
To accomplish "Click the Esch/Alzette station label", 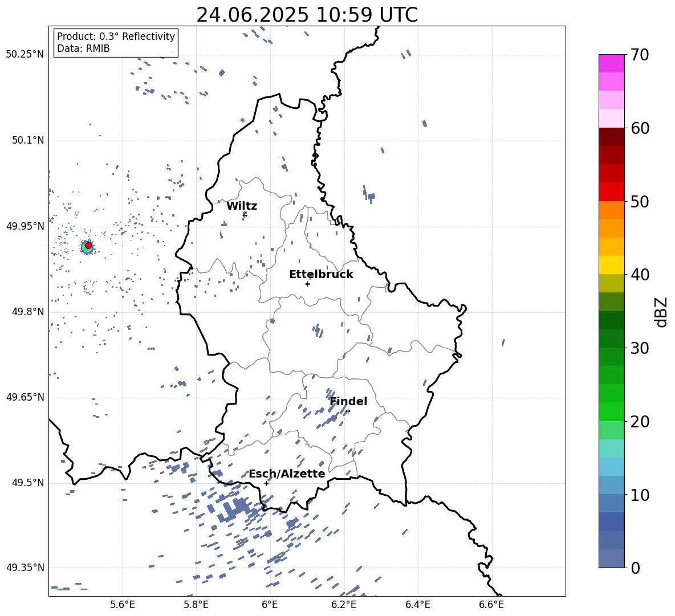I will pos(287,474).
